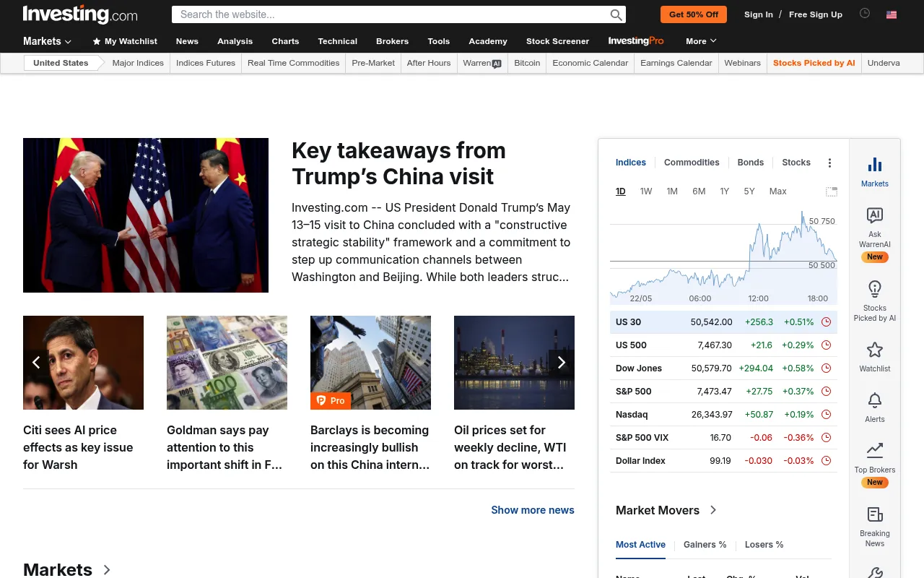Open the Goldman currency banknotes thumbnail

pos(227,363)
